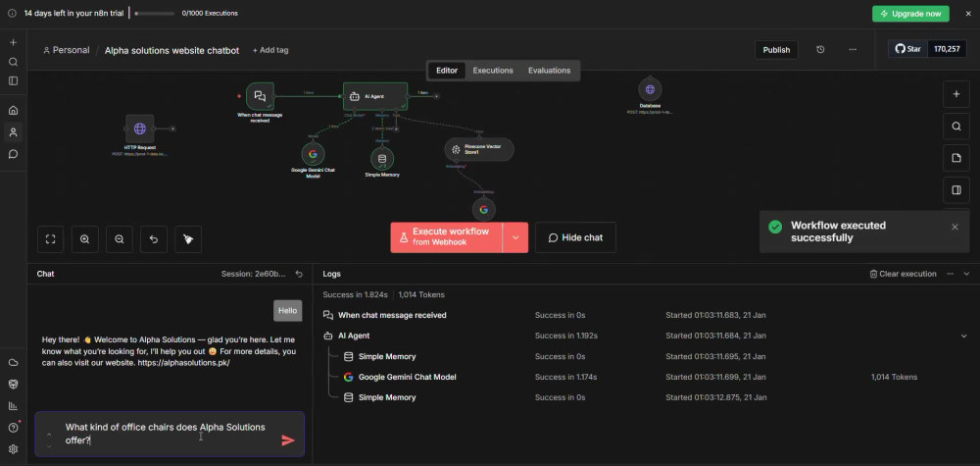Select the Google Gemini Chat Model node
980x466 pixels.
coord(314,154)
